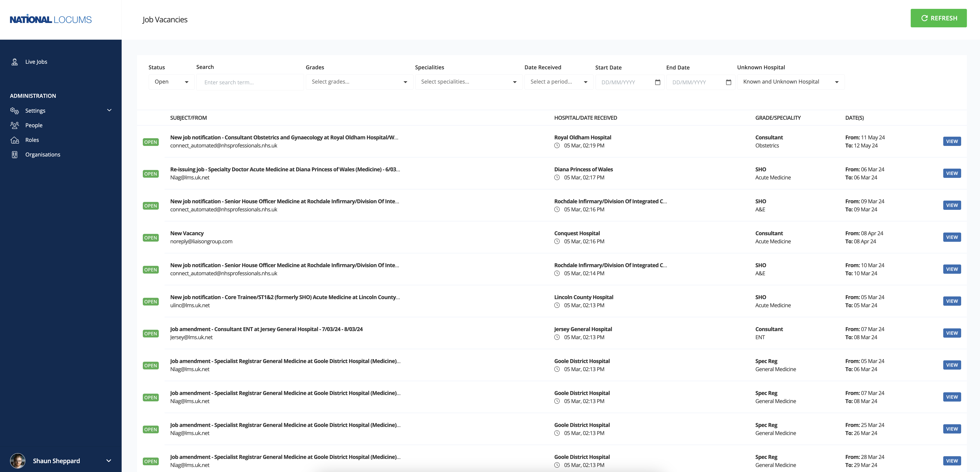Click OPEN badge for Jersey ENT amendment
This screenshot has height=472, width=980.
151,334
